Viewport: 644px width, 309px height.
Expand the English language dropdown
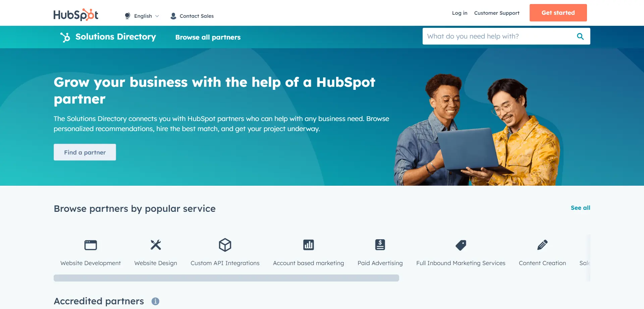point(142,16)
